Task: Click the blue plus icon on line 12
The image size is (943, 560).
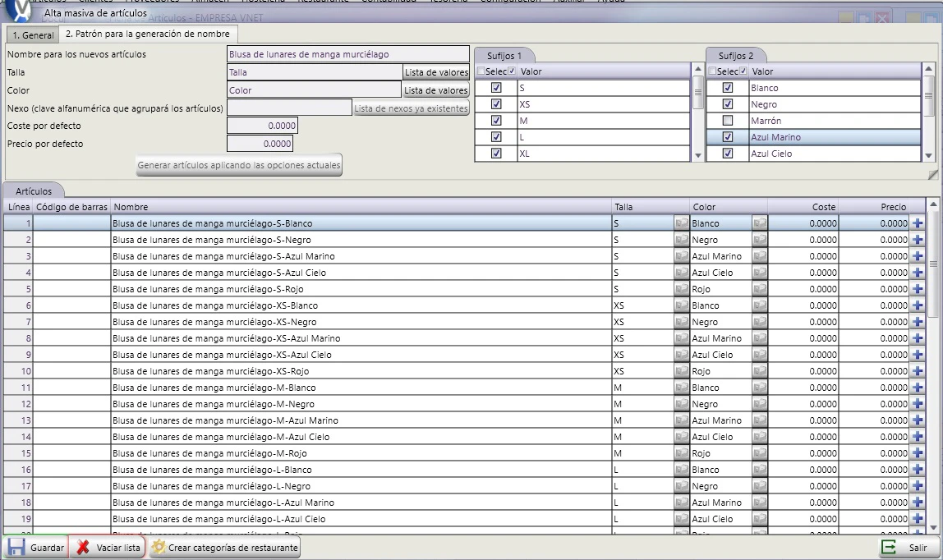Action: coord(918,404)
